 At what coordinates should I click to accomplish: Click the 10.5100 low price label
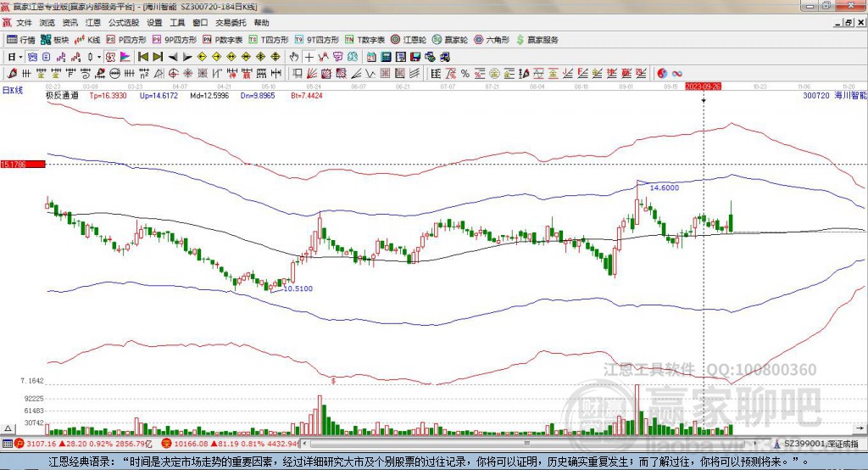(298, 288)
